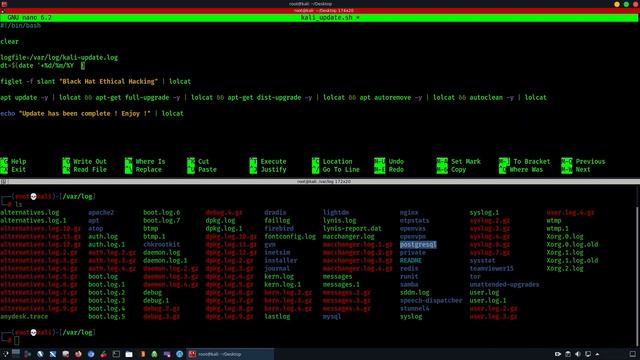Open the volume icon in the system tray
The image size is (640, 360).
(578, 354)
